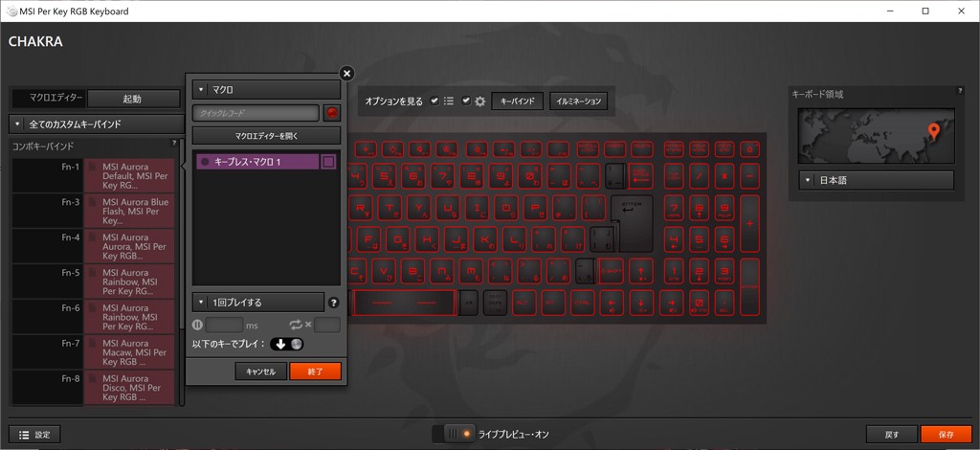Confirm the macro dialog with 終了
The image size is (980, 450).
[x=316, y=371]
